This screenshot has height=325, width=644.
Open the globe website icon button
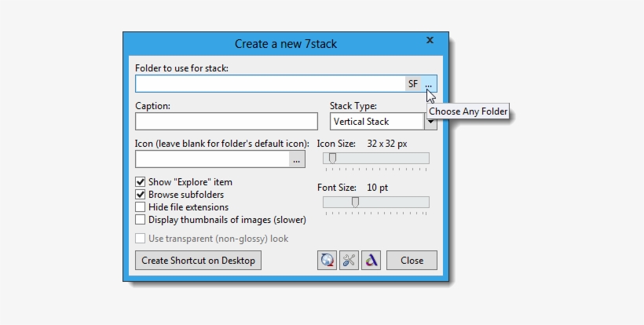tap(327, 260)
